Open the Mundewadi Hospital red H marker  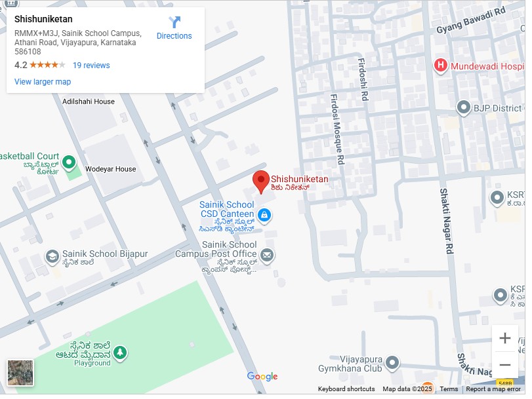click(x=440, y=66)
